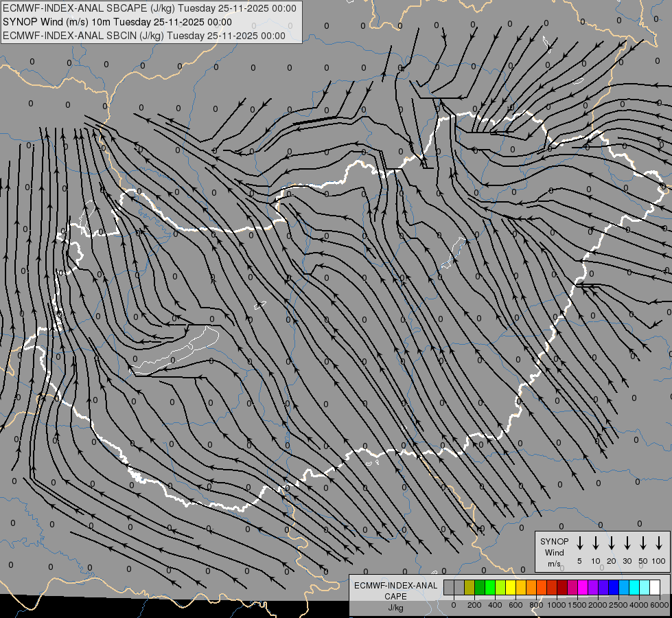
Task: Click the J/kg unit label in CAPE legend
Action: click(395, 608)
